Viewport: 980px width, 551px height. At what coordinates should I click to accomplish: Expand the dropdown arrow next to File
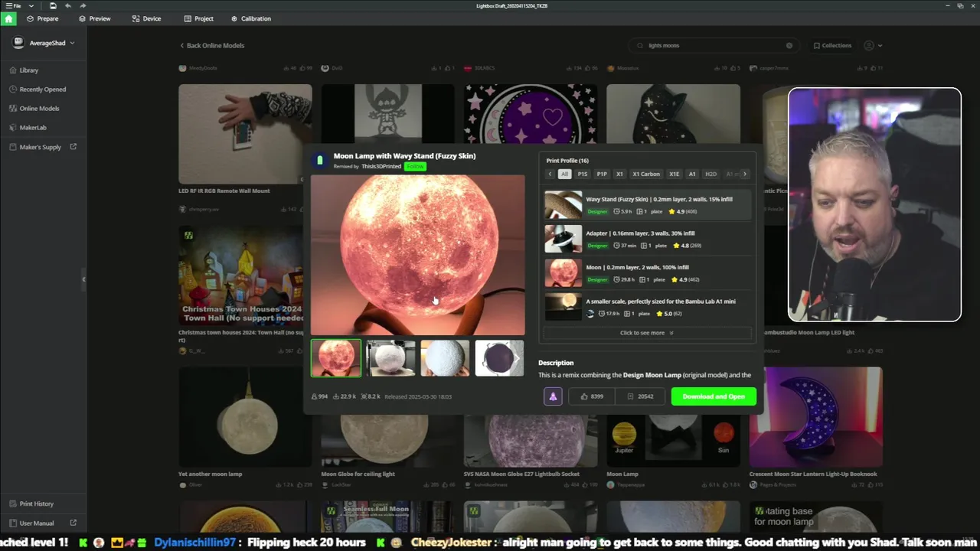tap(31, 5)
